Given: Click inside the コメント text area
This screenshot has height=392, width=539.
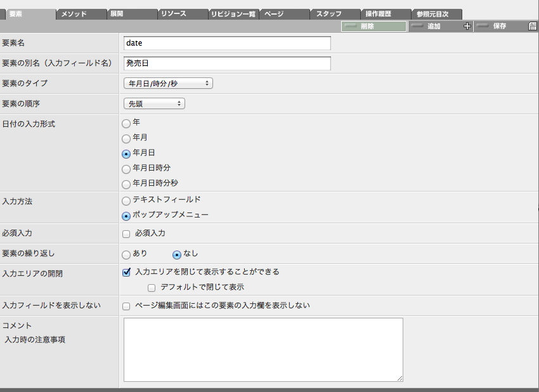Looking at the screenshot, I should 263,350.
